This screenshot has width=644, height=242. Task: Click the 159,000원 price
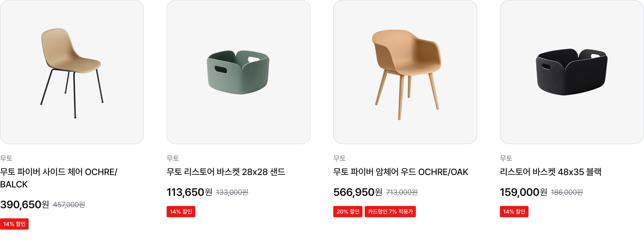523,192
